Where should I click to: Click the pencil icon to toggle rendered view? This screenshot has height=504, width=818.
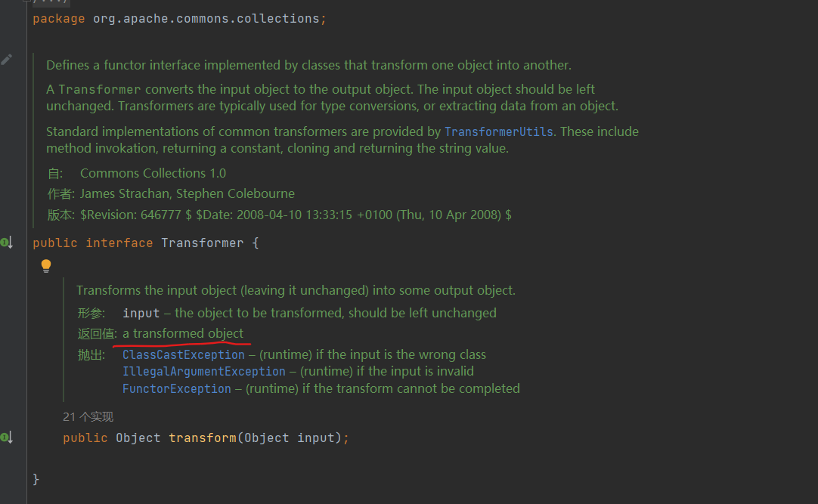(7, 59)
